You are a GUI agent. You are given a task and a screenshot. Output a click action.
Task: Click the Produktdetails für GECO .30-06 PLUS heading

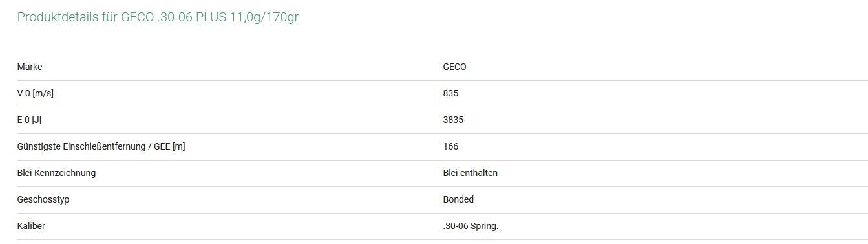[158, 17]
